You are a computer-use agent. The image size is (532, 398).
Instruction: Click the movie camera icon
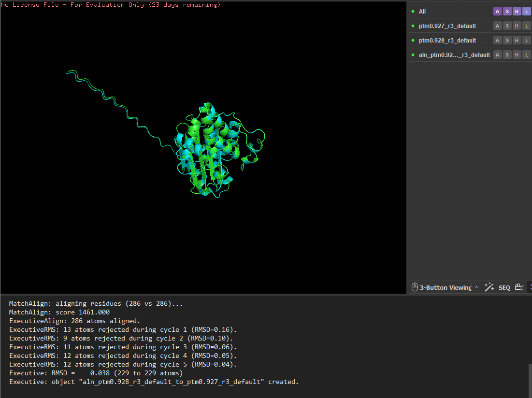[519, 287]
